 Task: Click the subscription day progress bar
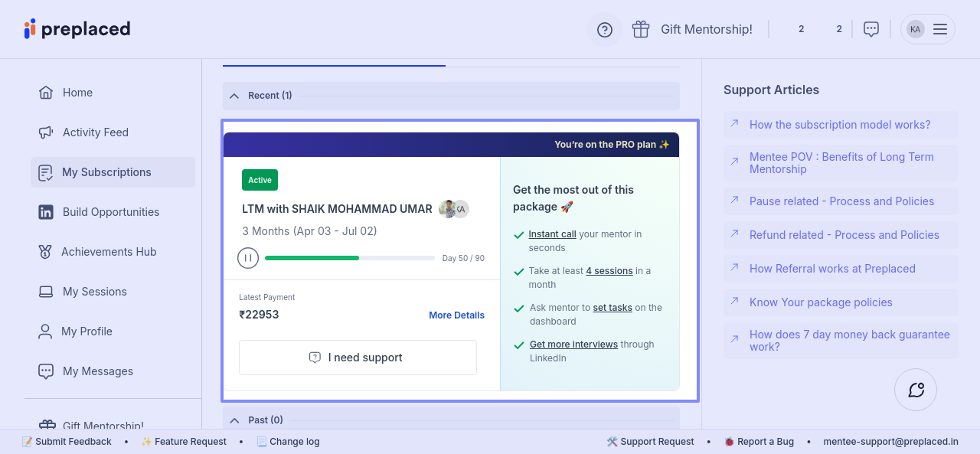tap(350, 258)
